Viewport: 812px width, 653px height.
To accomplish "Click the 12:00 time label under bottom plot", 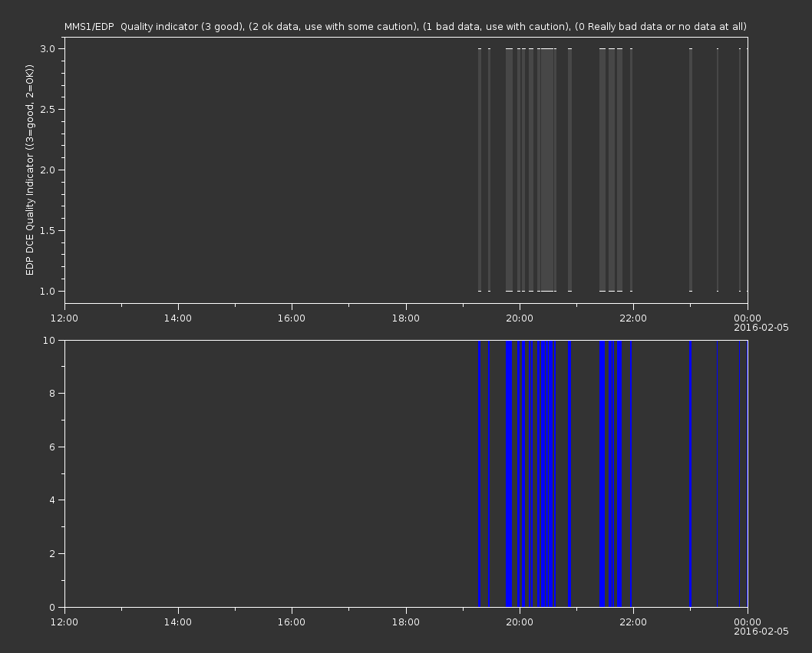I will coord(64,622).
